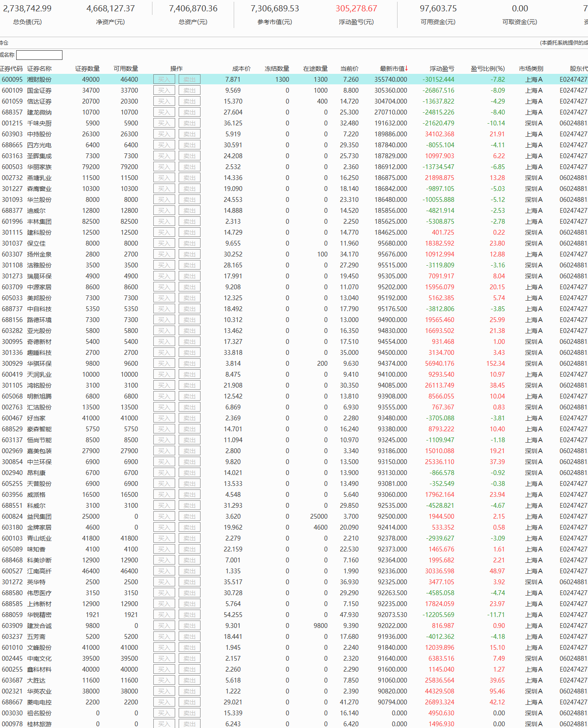The image size is (588, 728).
Task: Click 卖出 for 文峰股份 row
Action: pyautogui.click(x=190, y=648)
